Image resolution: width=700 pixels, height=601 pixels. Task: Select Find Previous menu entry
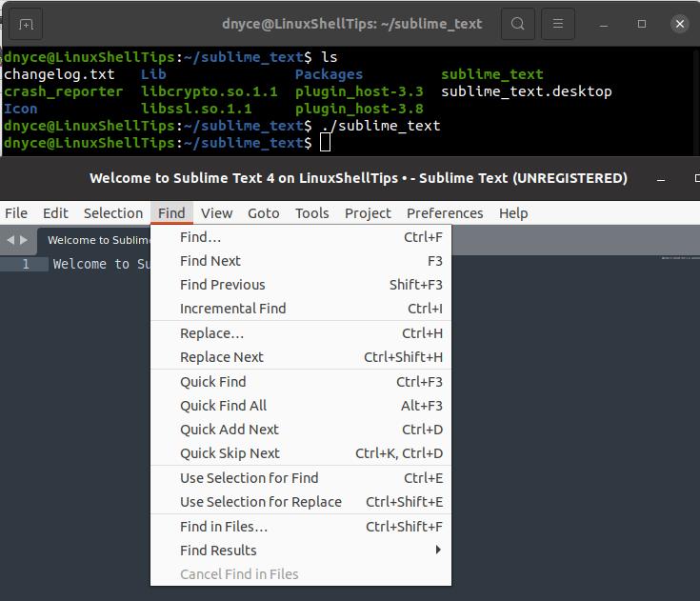point(301,285)
